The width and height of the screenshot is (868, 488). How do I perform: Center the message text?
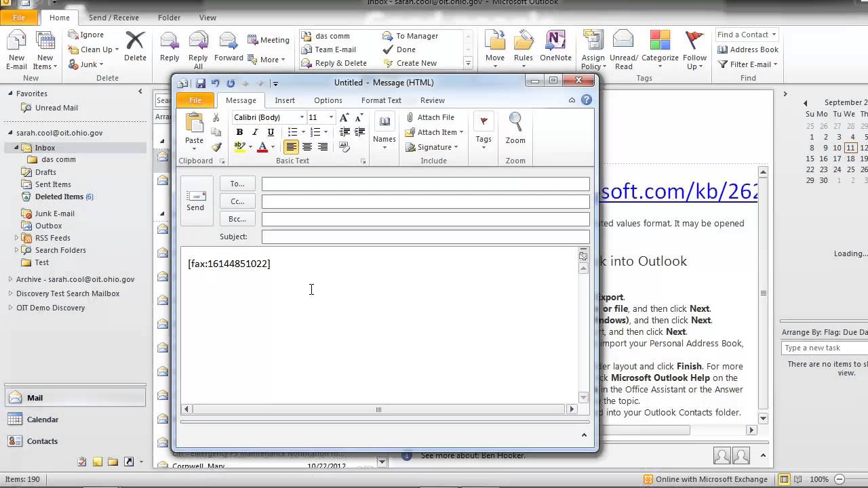[x=307, y=146]
